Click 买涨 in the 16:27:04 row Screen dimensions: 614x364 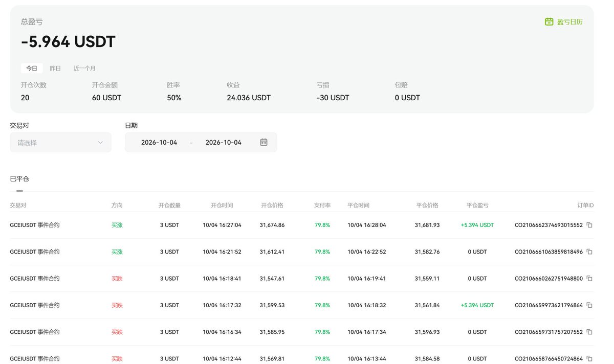click(117, 225)
